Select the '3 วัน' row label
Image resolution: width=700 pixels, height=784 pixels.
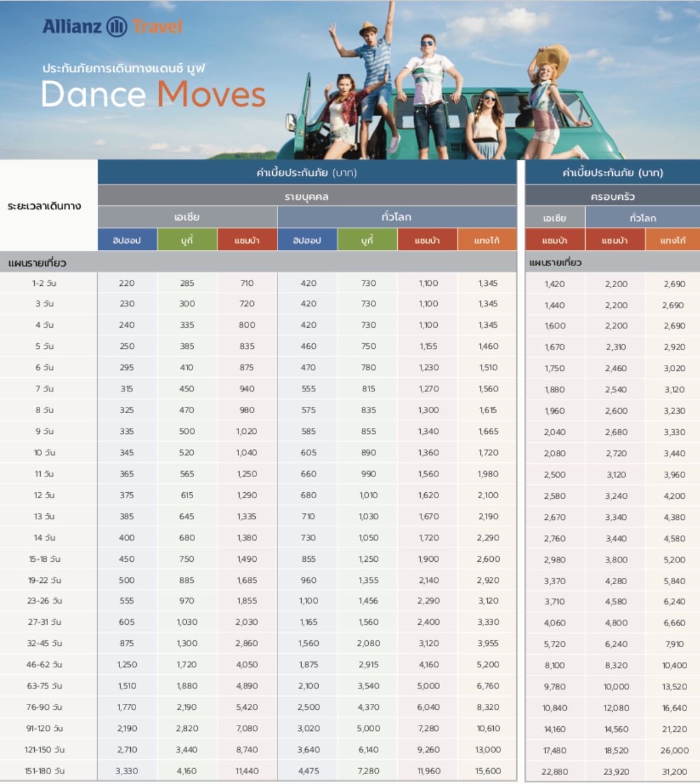click(x=44, y=304)
